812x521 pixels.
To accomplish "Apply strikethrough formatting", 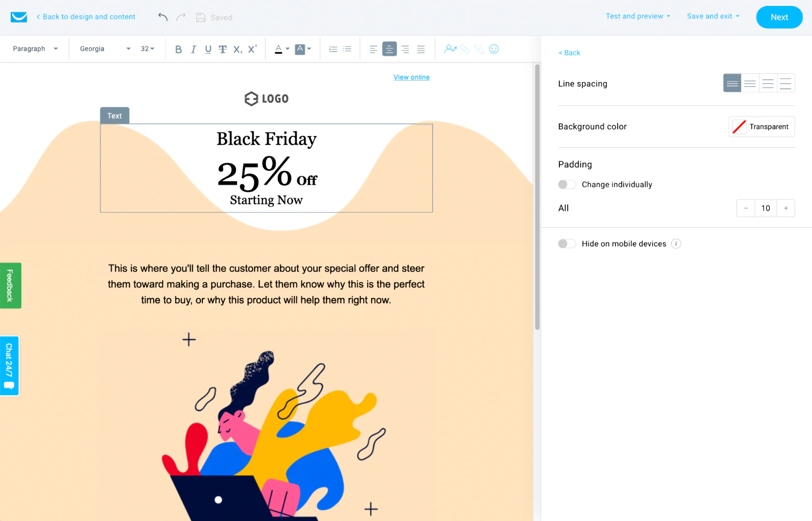I will click(222, 49).
